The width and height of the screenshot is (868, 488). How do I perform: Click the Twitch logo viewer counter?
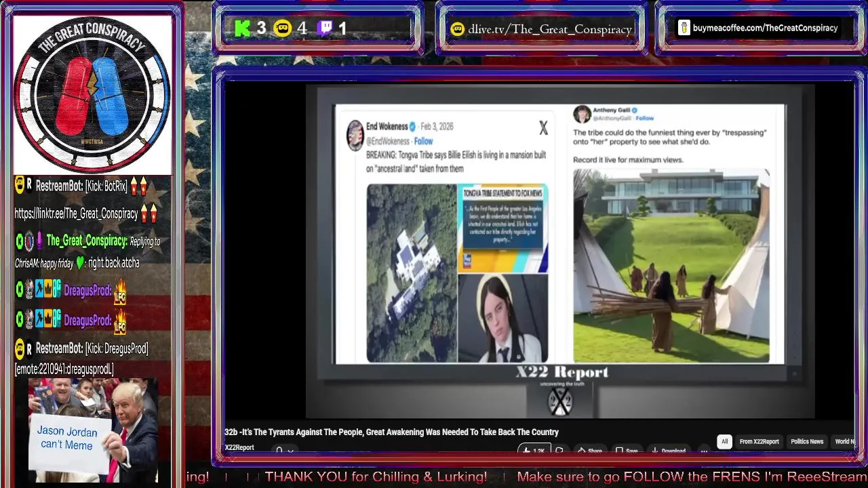[325, 28]
